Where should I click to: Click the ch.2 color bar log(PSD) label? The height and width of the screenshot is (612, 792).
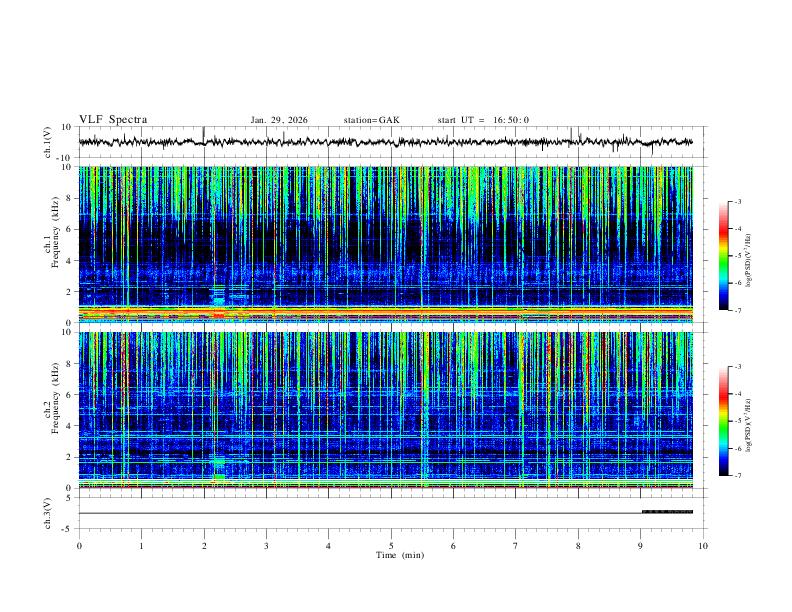click(x=749, y=426)
